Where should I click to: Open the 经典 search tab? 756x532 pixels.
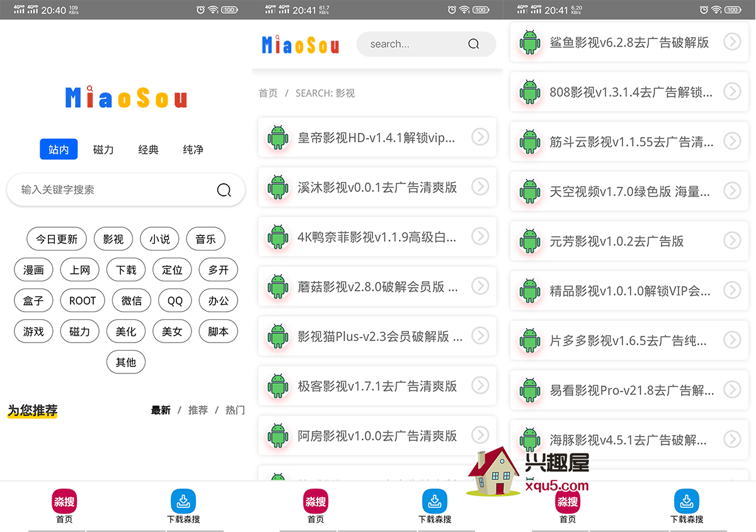click(149, 150)
